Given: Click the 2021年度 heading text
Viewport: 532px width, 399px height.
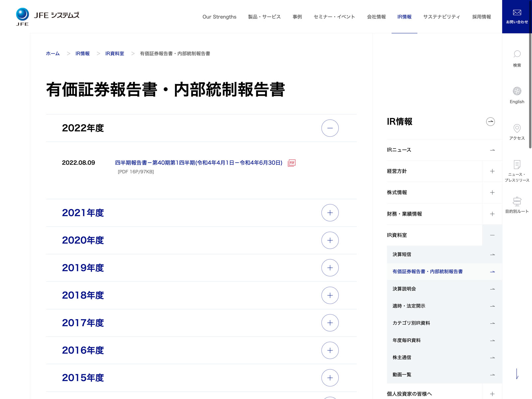Looking at the screenshot, I should (x=83, y=213).
